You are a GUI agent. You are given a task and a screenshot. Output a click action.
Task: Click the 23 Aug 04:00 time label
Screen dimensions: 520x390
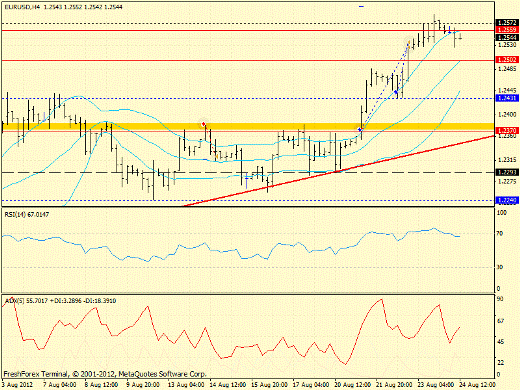436,385
